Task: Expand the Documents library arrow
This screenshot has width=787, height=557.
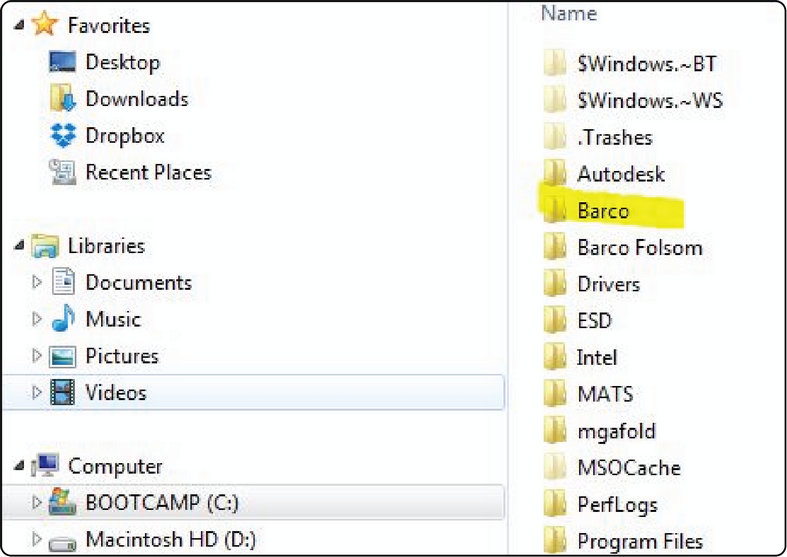Action: coord(37,282)
